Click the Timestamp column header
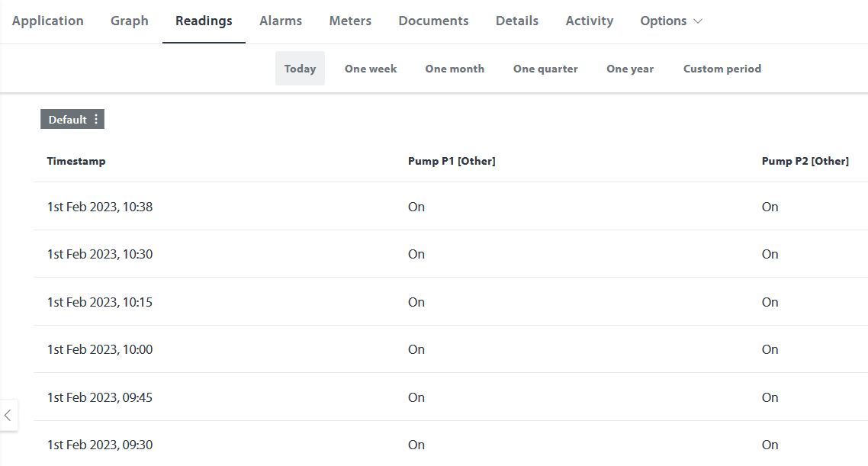Screen dimensions: 868x466 click(x=76, y=161)
